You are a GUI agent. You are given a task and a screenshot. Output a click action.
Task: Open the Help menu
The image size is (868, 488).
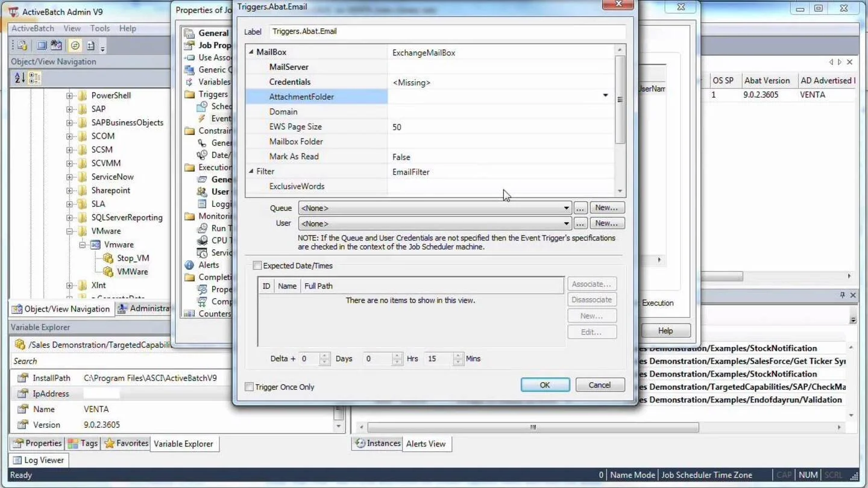click(127, 28)
